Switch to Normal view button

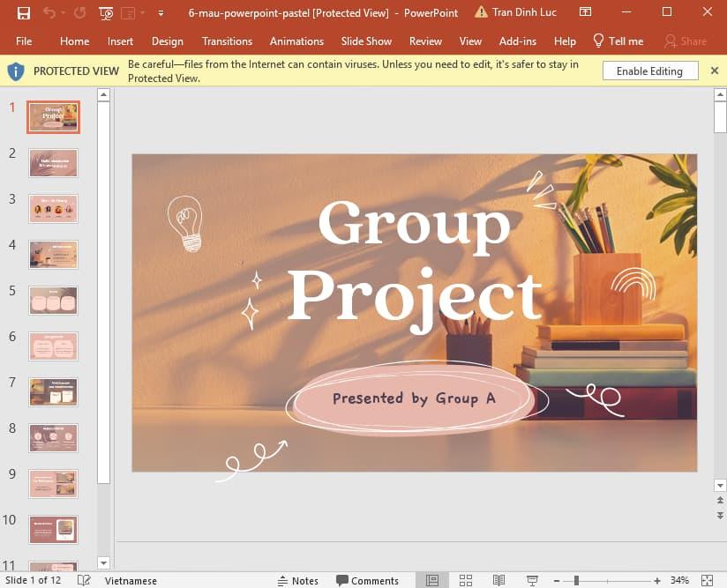(431, 580)
